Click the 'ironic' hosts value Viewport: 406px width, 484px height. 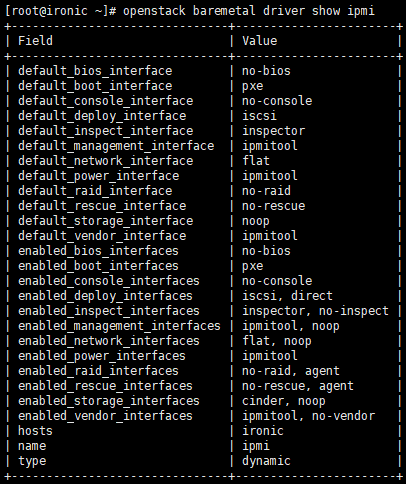(263, 431)
